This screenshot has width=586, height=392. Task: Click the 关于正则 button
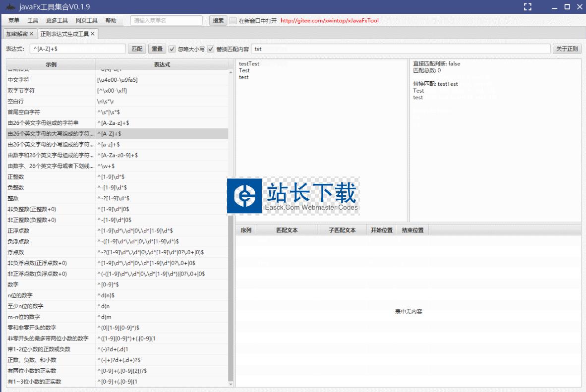(x=567, y=49)
